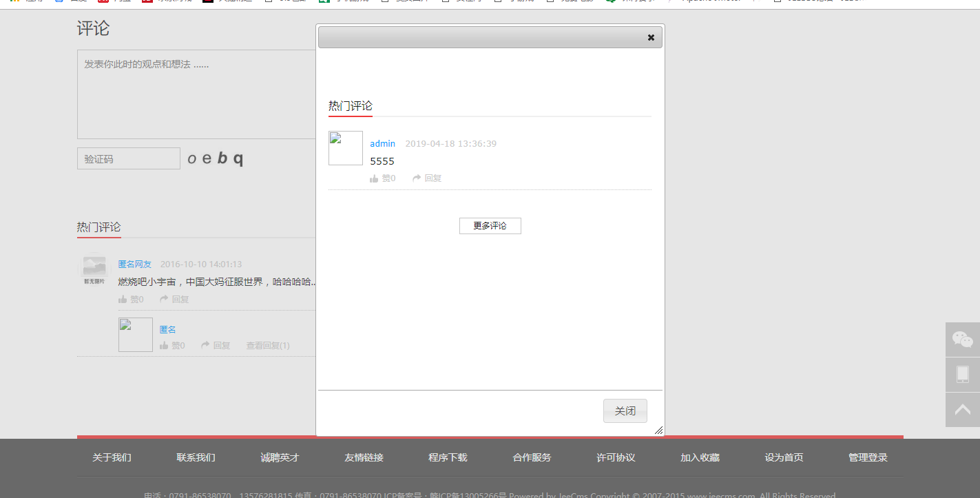Image resolution: width=980 pixels, height=498 pixels.
Task: Like admin's 5555 comment in the dialog
Action: (x=383, y=178)
